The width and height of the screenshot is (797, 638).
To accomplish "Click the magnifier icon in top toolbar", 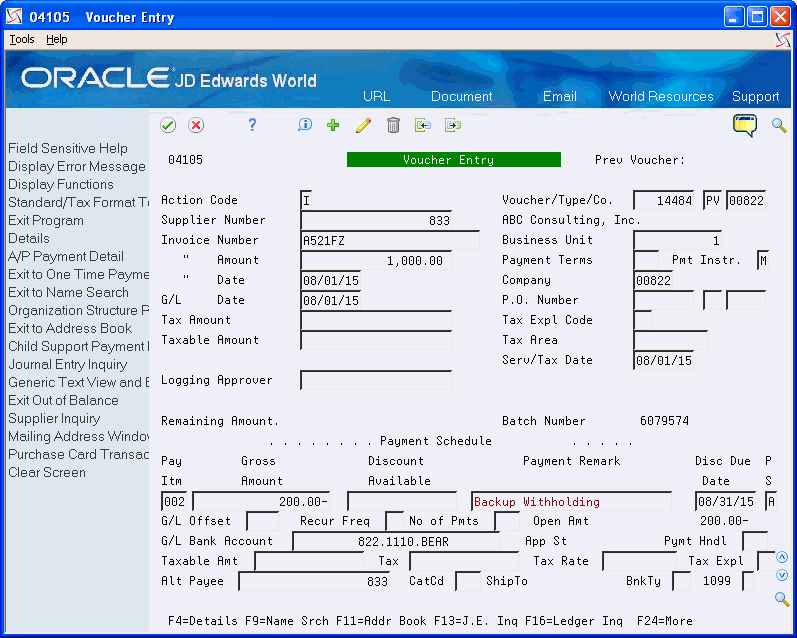I will (x=779, y=125).
